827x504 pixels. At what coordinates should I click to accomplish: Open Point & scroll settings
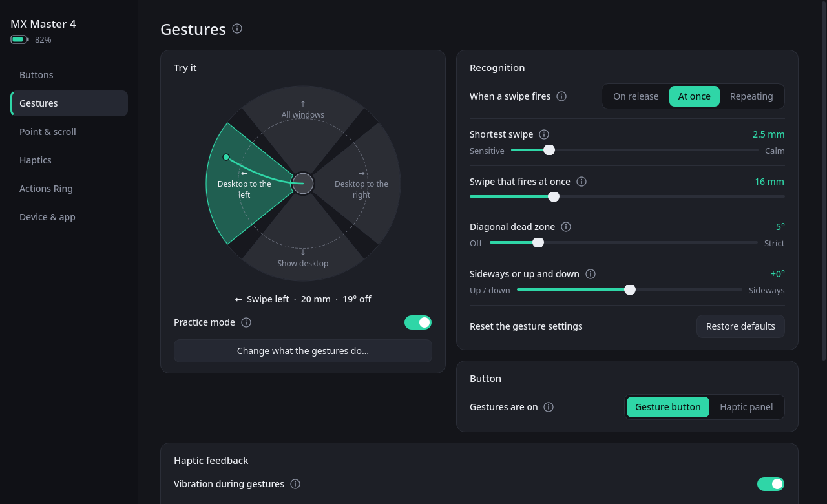tap(69, 132)
